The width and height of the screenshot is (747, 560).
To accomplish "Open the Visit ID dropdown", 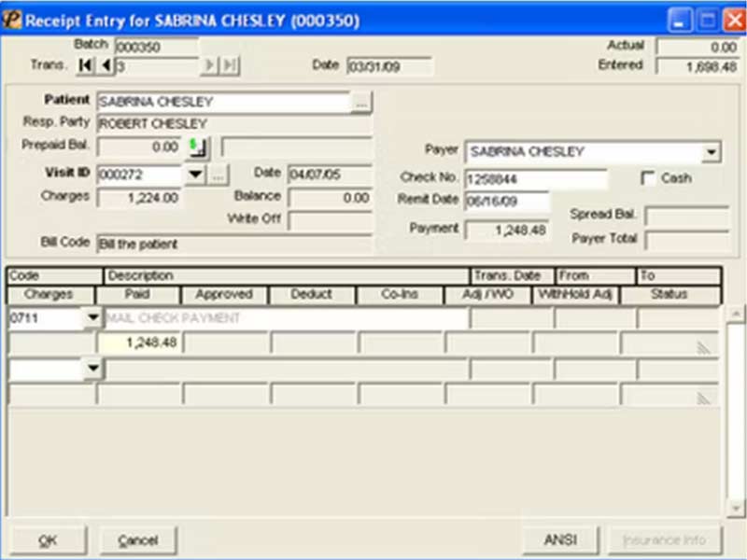I will 195,175.
